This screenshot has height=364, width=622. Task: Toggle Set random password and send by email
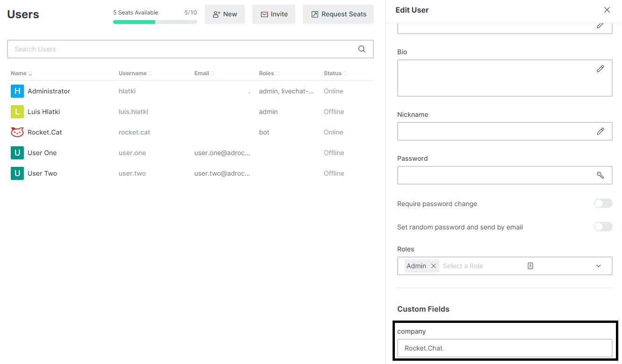click(603, 227)
